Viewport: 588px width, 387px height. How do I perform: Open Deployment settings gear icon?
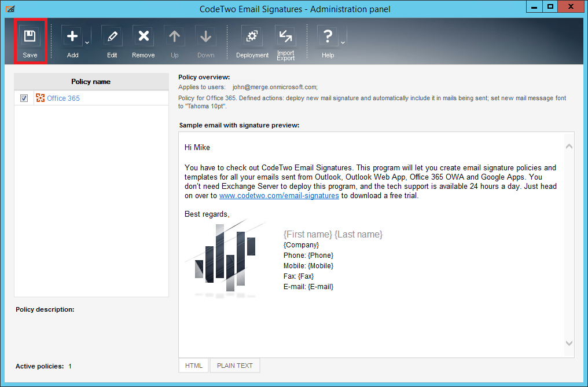pyautogui.click(x=252, y=36)
